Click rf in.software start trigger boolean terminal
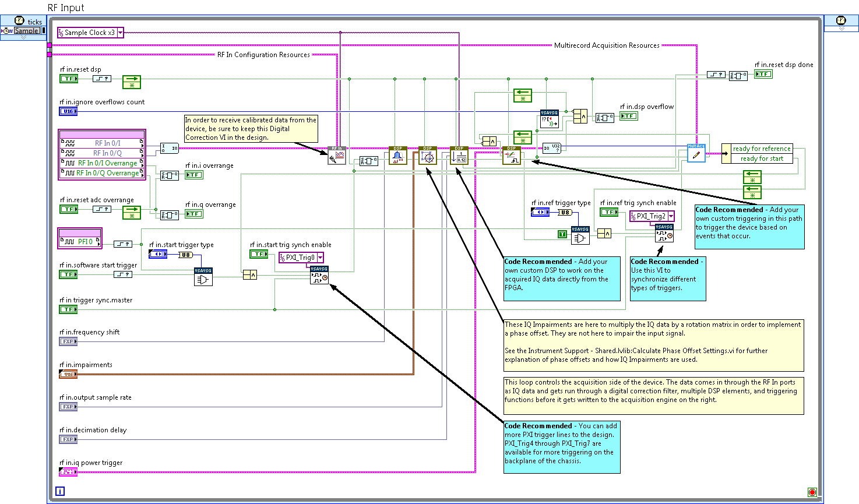This screenshot has width=859, height=504. (x=68, y=274)
